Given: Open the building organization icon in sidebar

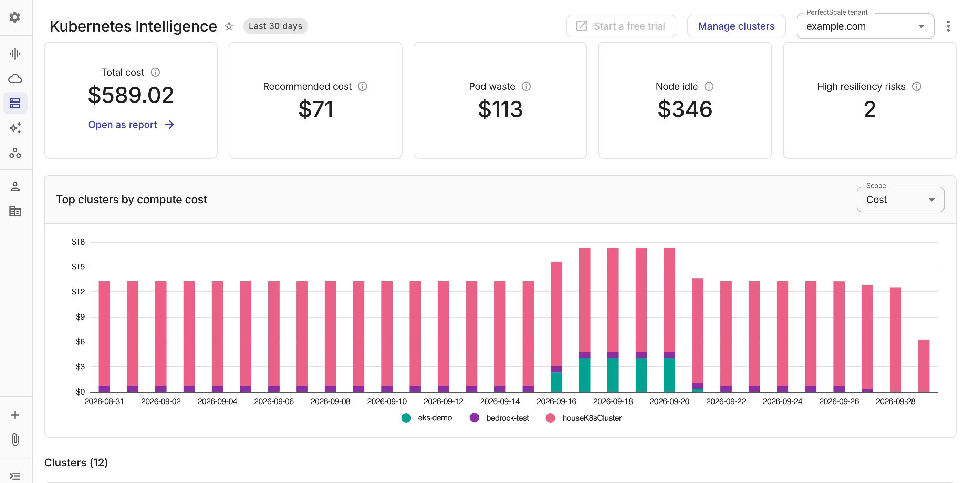Looking at the screenshot, I should [15, 211].
